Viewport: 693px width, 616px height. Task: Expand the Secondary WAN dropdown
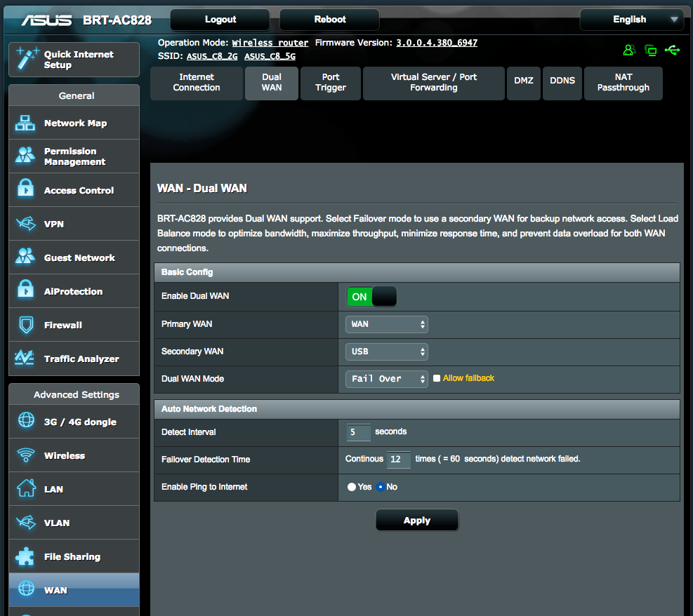[387, 351]
